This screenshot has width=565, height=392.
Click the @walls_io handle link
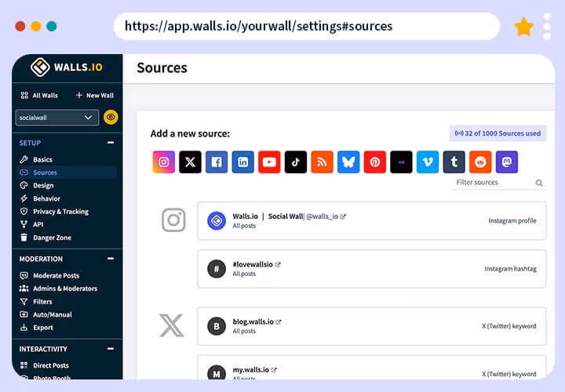point(323,216)
